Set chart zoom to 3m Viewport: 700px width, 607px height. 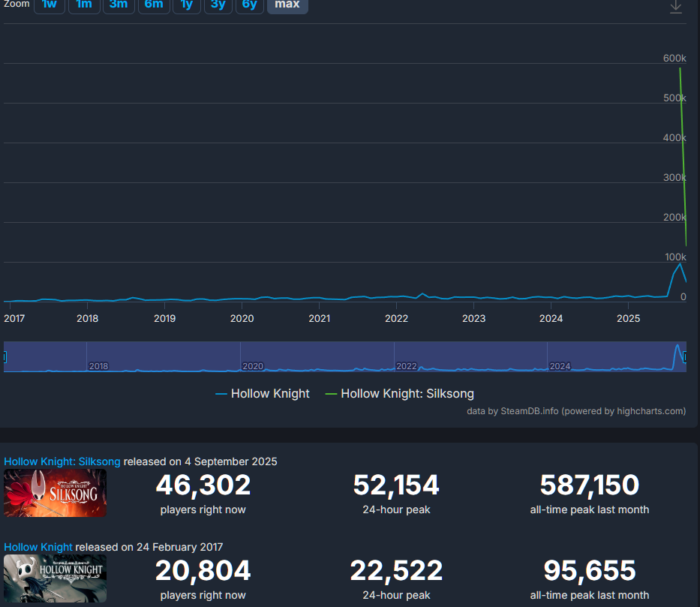click(119, 5)
